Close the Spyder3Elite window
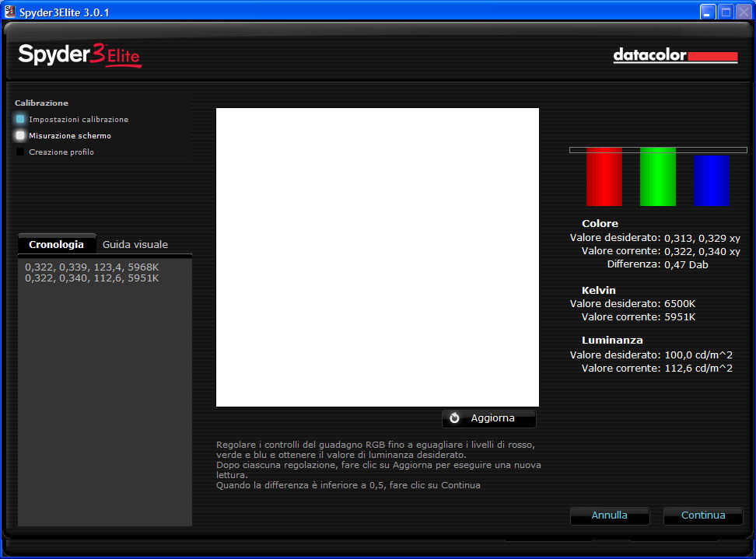 tap(744, 12)
